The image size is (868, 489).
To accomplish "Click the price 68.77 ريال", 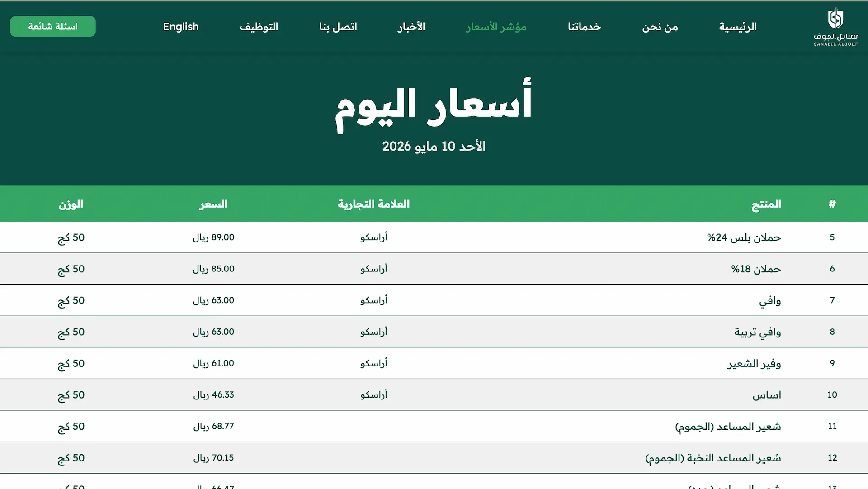I will click(x=213, y=426).
